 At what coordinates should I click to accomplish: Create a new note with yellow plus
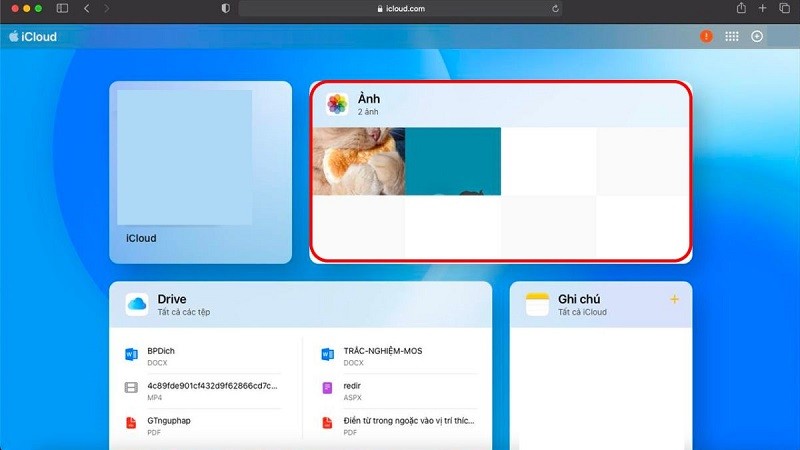[674, 299]
